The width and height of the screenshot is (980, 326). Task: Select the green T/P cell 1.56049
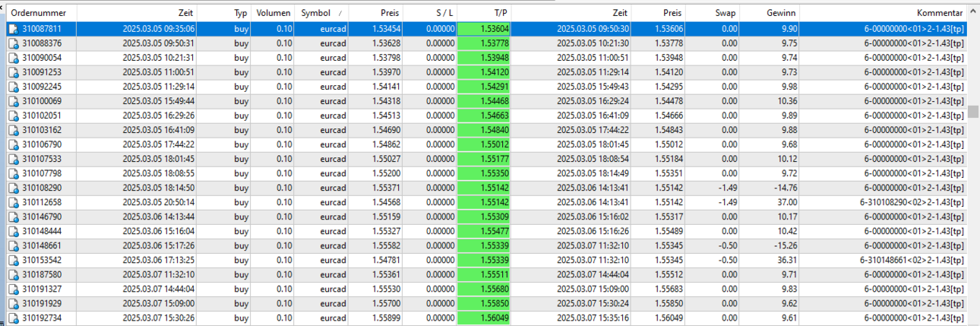coord(485,318)
